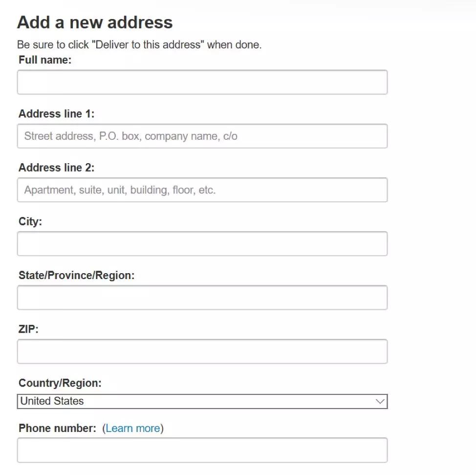Click the Phone number input field
This screenshot has width=476, height=475.
(x=202, y=450)
